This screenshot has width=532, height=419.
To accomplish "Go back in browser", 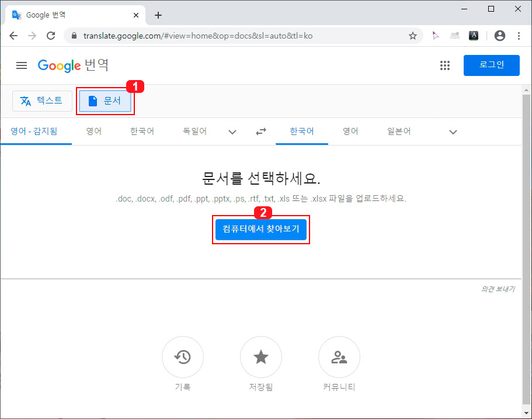I will coord(13,36).
